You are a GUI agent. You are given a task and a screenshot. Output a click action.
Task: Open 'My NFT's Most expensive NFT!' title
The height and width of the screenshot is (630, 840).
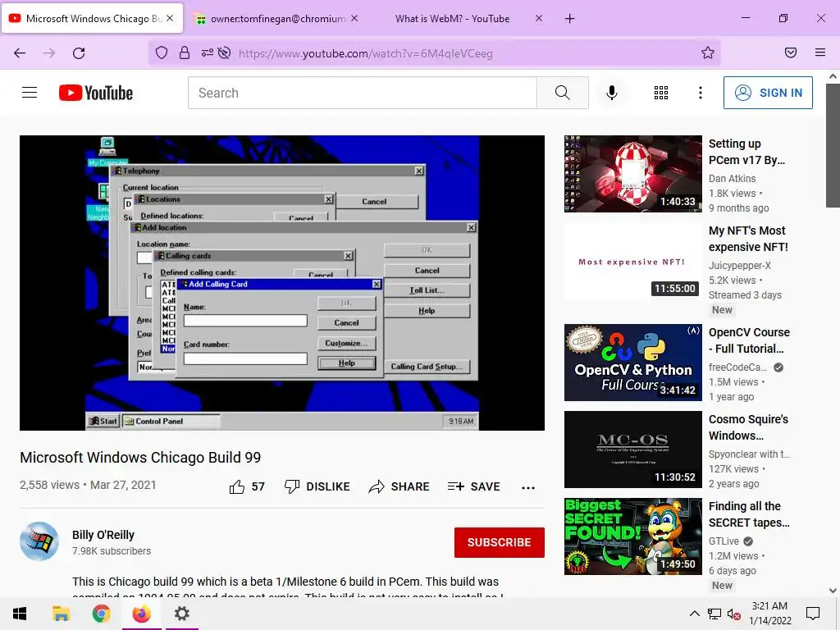coord(748,239)
